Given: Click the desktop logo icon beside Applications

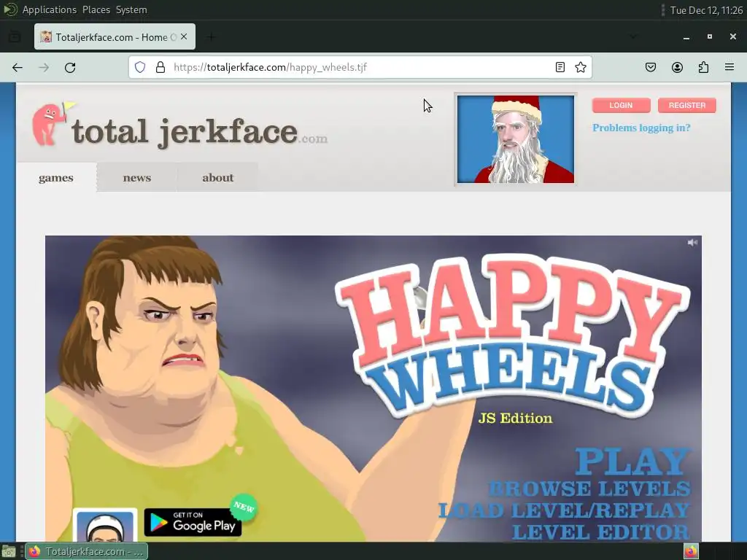Looking at the screenshot, I should pyautogui.click(x=10, y=9).
